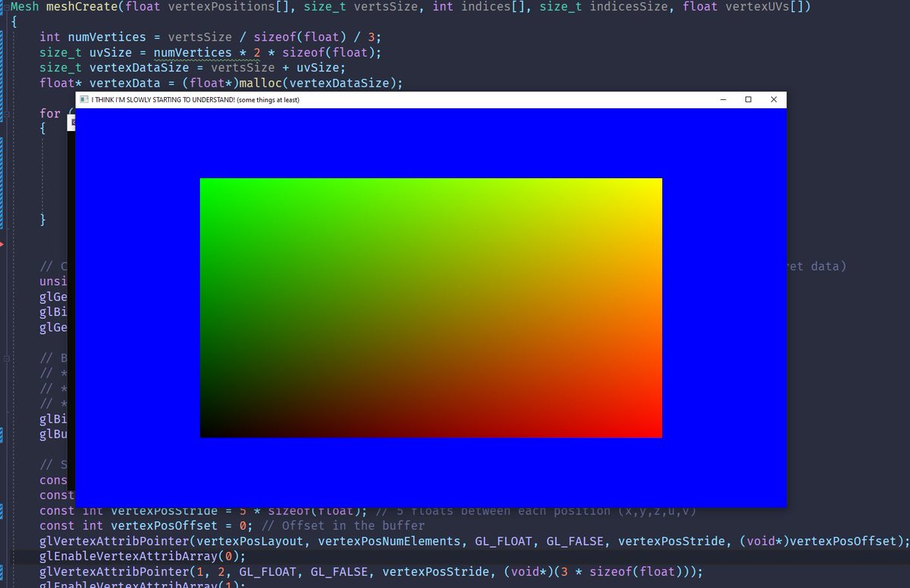Maximize the OpenGL render window
Image resolution: width=910 pixels, height=588 pixels.
[x=748, y=100]
